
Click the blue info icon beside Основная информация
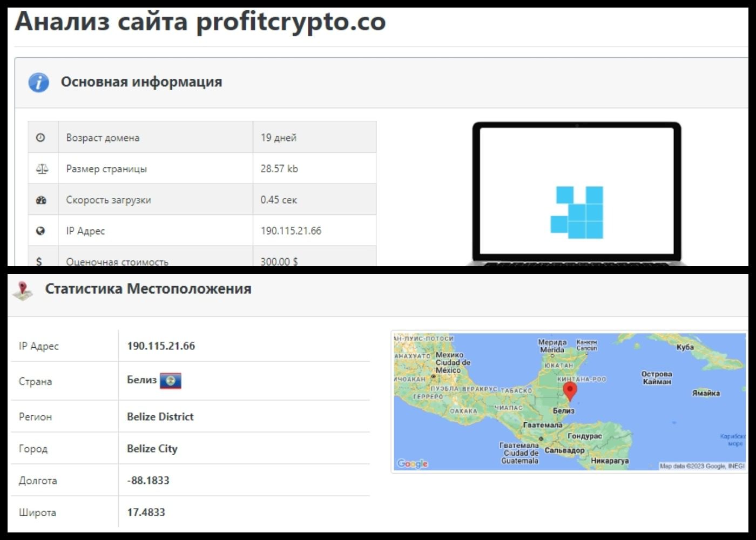tap(38, 82)
